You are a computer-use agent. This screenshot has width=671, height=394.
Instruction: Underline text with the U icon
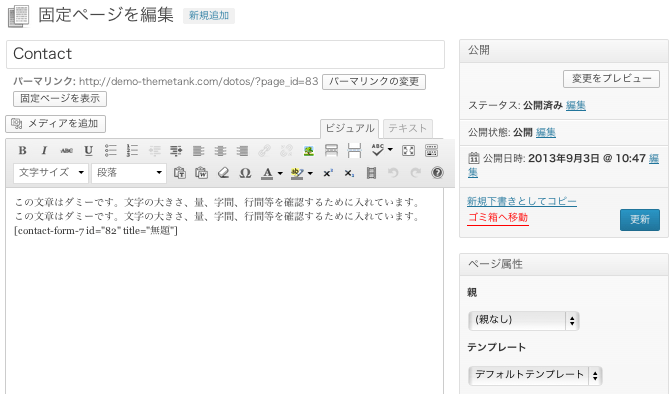(89, 151)
